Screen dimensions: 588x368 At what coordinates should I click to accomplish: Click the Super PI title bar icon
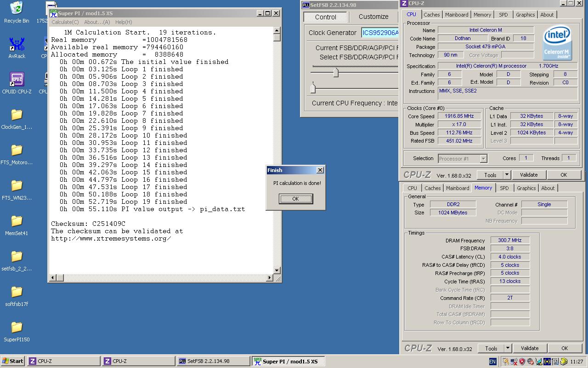coord(53,13)
